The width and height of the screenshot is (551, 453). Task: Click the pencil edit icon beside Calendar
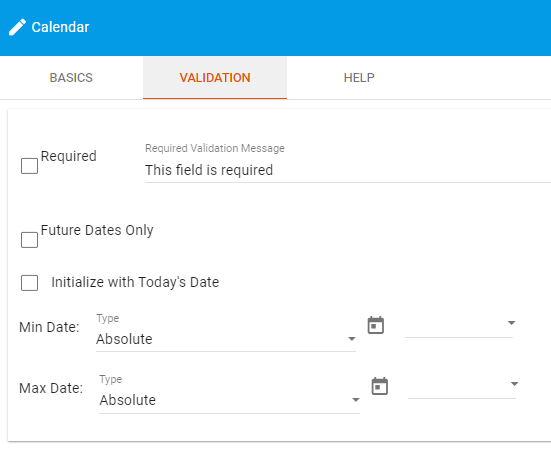click(x=17, y=27)
